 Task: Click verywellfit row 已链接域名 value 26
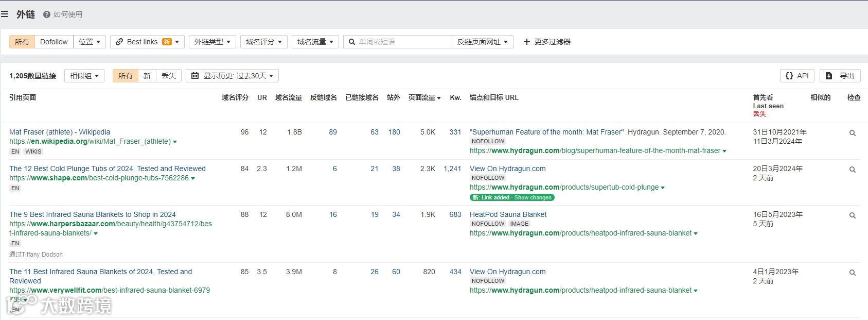click(375, 272)
